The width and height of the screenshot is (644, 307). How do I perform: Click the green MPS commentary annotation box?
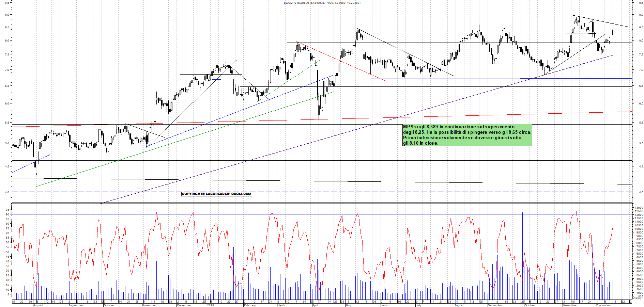467,135
